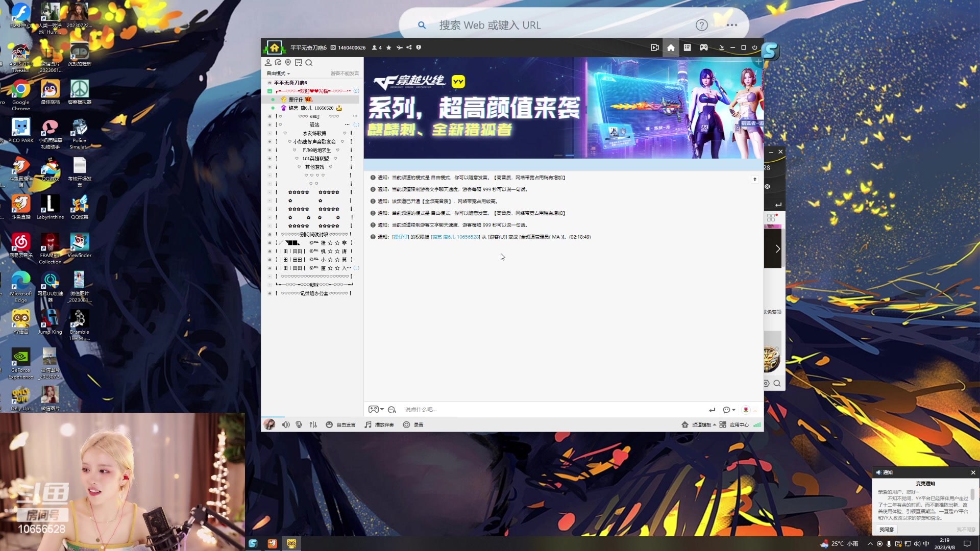Check the green network signal bars
This screenshot has width=980, height=551.
[757, 425]
